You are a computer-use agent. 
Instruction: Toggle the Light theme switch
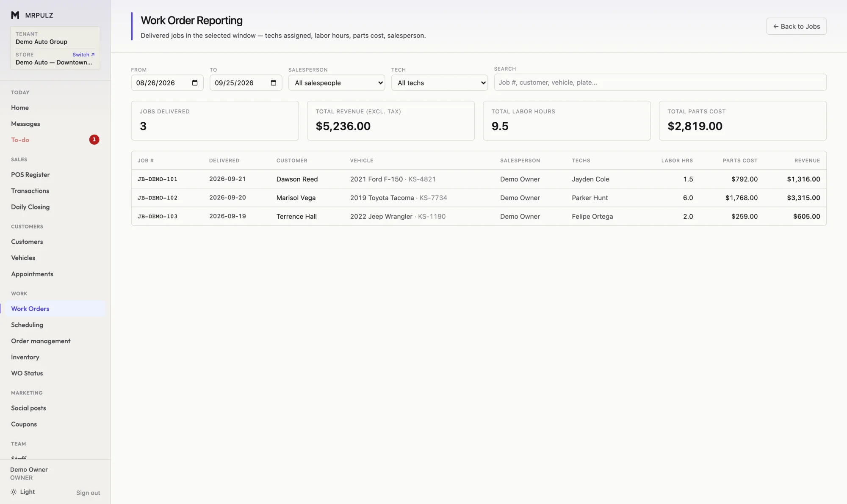click(22, 492)
